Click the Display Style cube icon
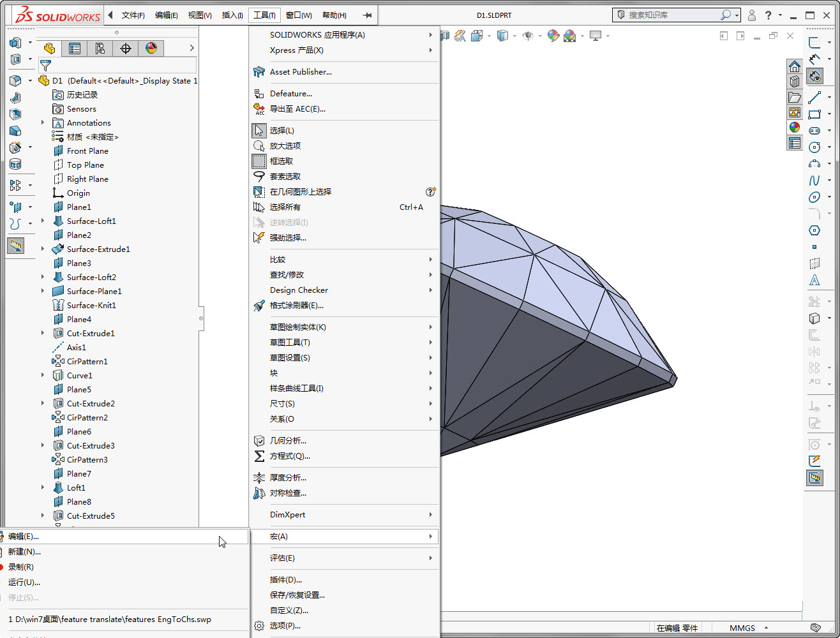The image size is (840, 638). point(503,36)
